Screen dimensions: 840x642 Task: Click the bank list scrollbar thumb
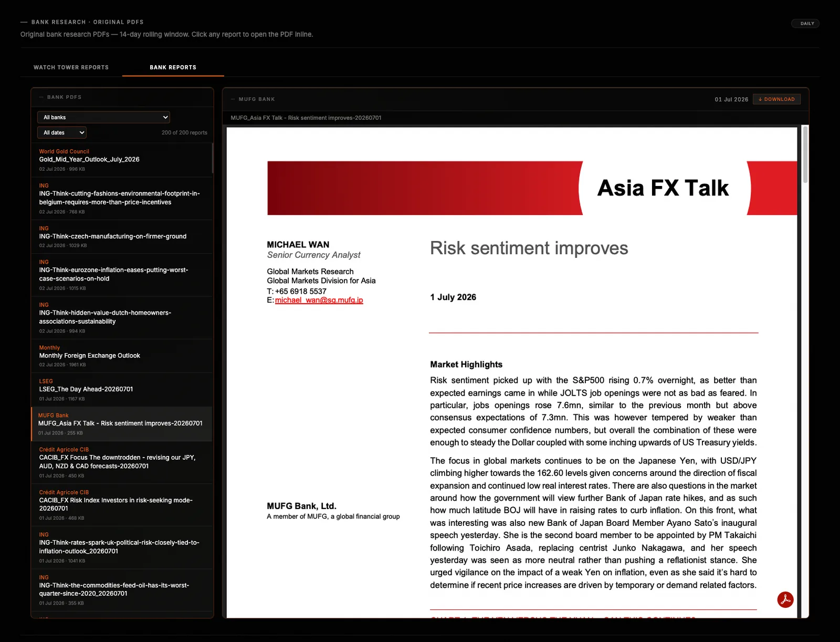coord(212,158)
